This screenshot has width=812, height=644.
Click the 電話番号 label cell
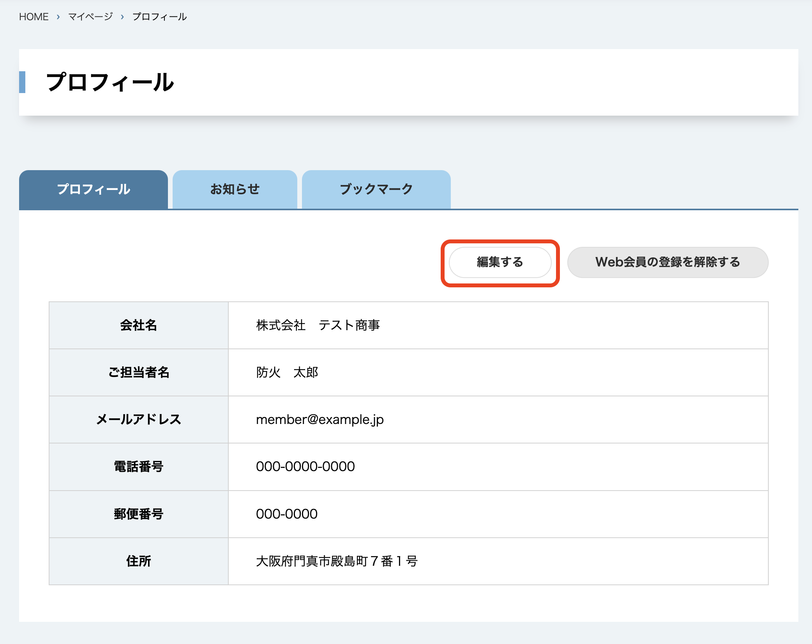(x=138, y=467)
